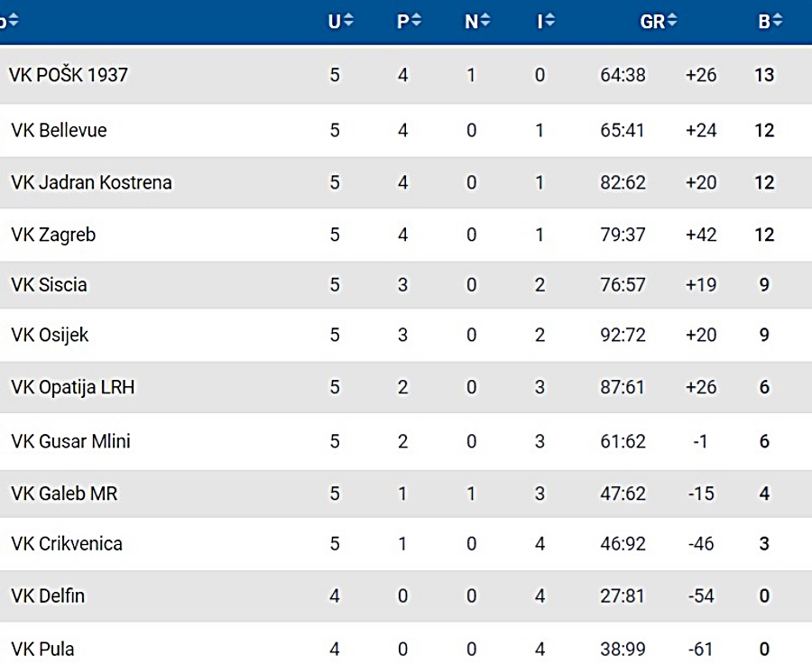Open VK Galeb MR team
812x665 pixels.
(65, 494)
